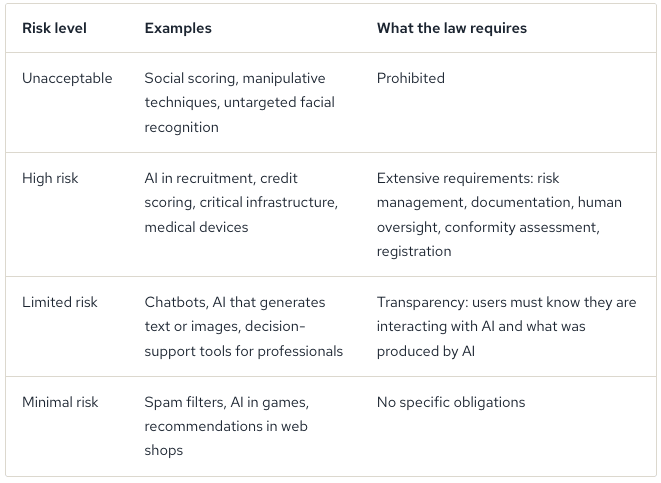Click the words 'produced by AI'
Viewport: 661px width, 483px height.
426,351
